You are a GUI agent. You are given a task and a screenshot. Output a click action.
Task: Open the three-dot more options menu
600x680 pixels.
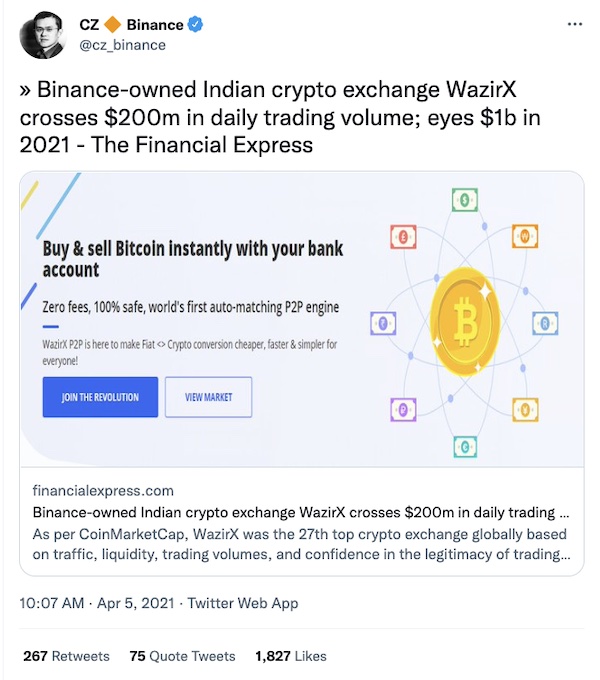click(573, 25)
